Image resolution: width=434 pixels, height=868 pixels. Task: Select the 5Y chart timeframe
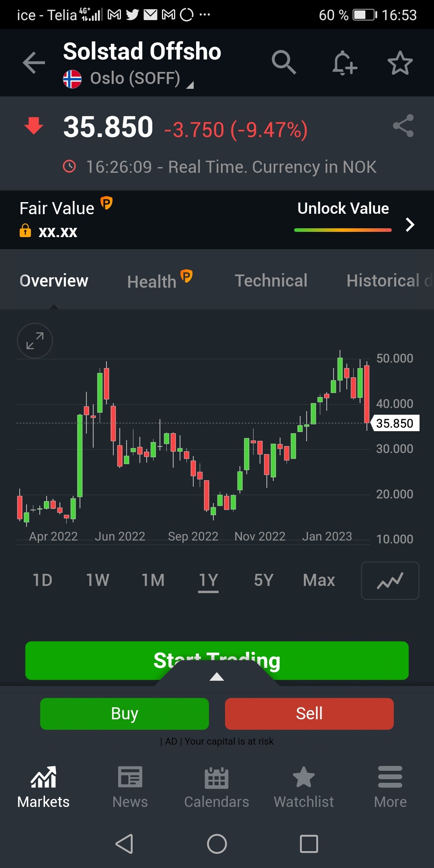coord(264,580)
